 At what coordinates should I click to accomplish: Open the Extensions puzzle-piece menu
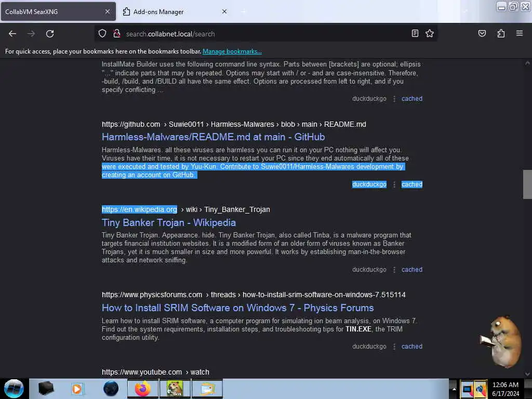click(x=501, y=33)
